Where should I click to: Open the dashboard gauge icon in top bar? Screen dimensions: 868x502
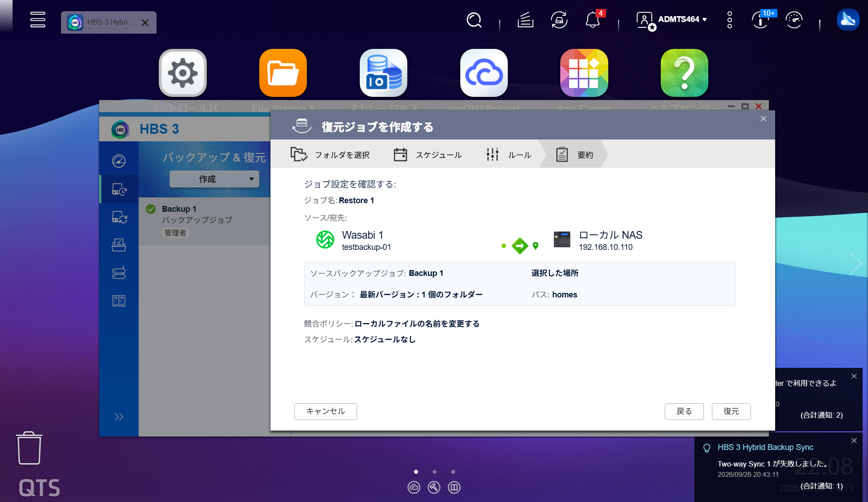[x=794, y=20]
